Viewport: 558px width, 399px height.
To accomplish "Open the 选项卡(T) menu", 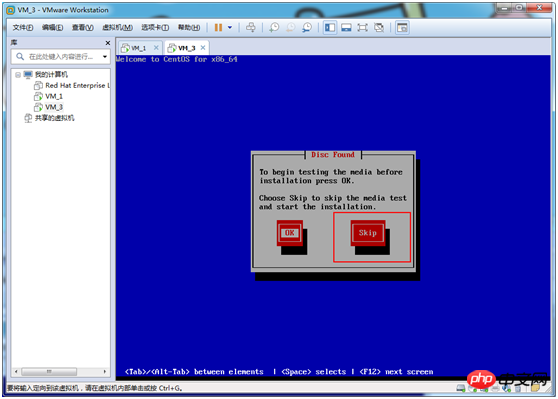I will point(155,28).
